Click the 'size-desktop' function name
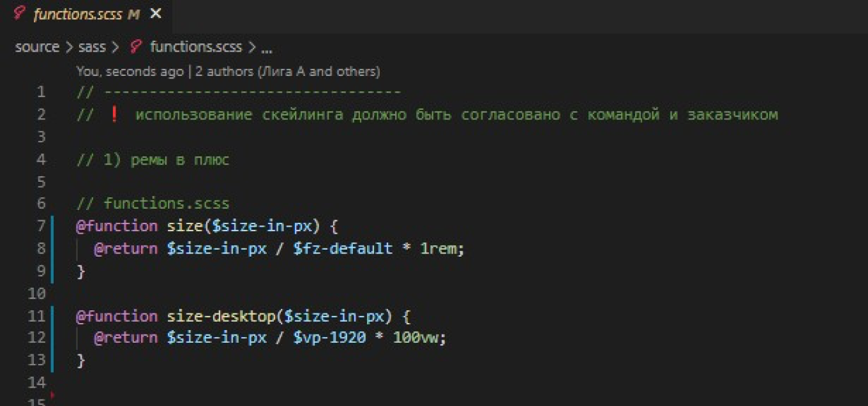This screenshot has height=406, width=868. [x=221, y=316]
